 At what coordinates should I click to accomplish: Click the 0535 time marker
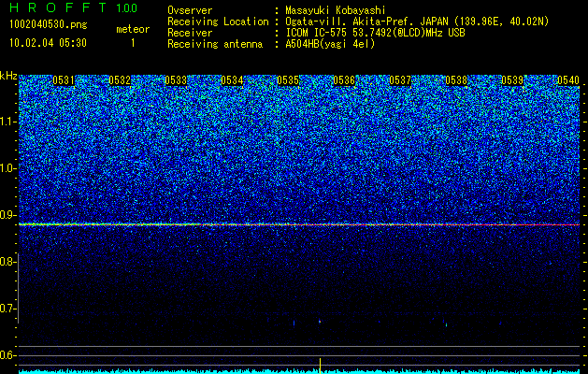click(x=288, y=80)
